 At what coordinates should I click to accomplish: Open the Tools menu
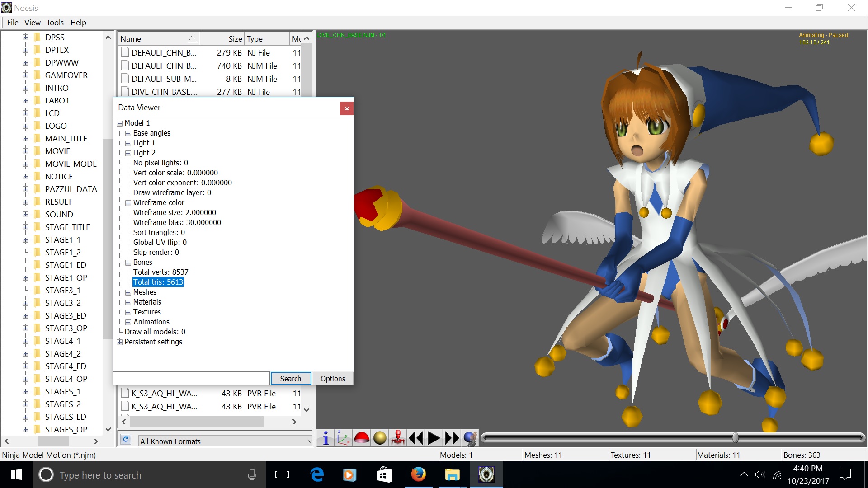(55, 23)
